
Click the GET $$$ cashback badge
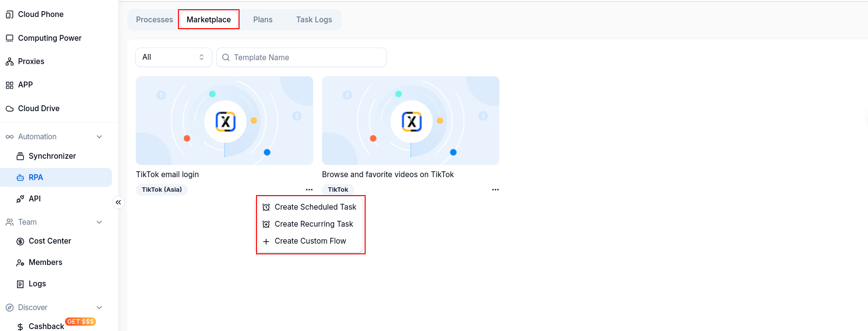(80, 322)
